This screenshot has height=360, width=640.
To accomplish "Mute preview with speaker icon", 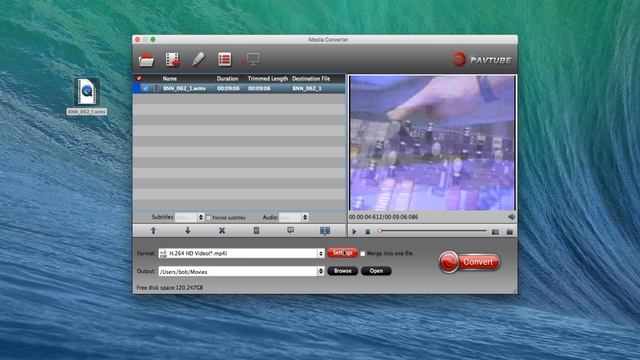I will (x=511, y=217).
